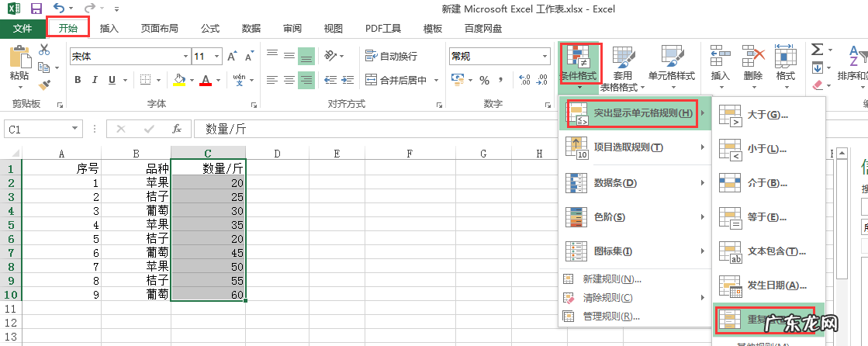Decrease indent in alignment group
Viewport: 868px width, 346px height.
click(x=331, y=80)
